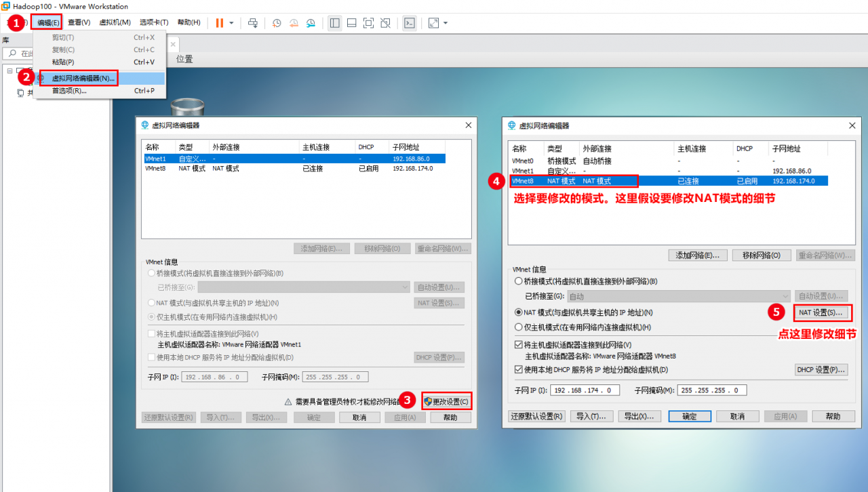Revert to snapshot using the orange clock icon
This screenshot has width=868, height=492.
[294, 22]
